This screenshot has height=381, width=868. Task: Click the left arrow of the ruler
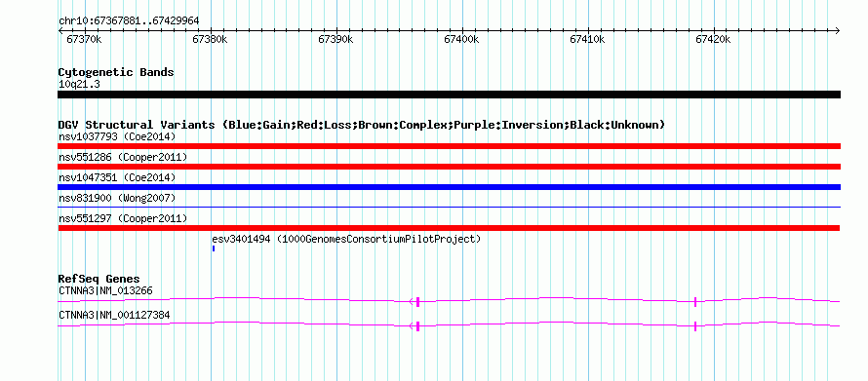60,30
